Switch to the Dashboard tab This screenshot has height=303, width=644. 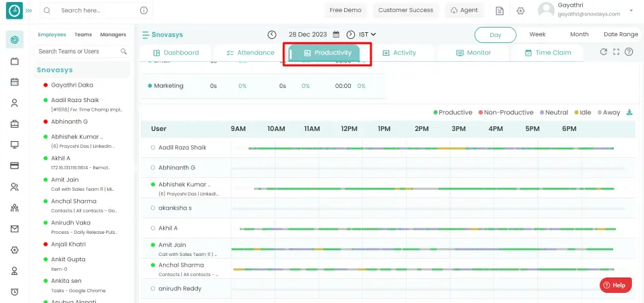click(176, 52)
